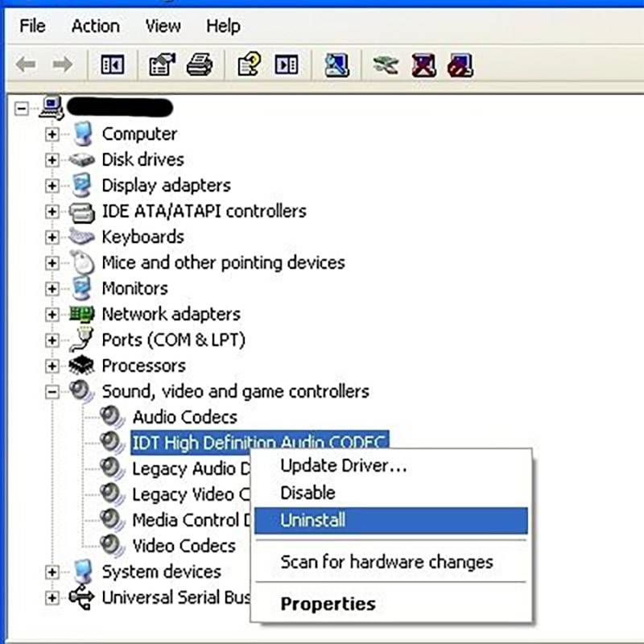Click Properties in the context menu
644x644 pixels.
(328, 604)
